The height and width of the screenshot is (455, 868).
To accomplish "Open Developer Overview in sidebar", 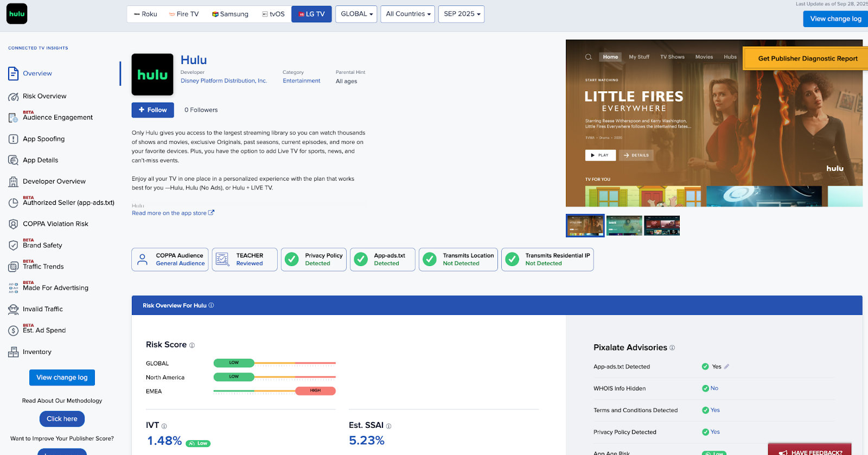I will click(54, 181).
